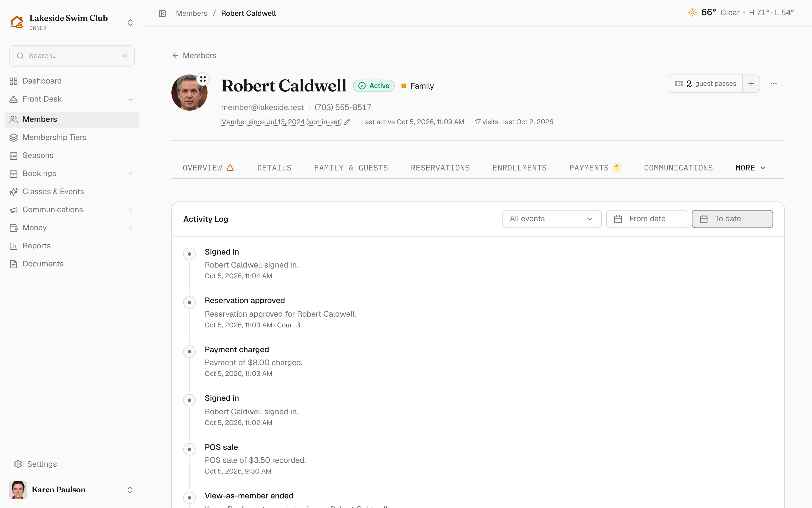Viewport: 812px width, 508px height.
Task: Expand Karen Paulson user menu
Action: (130, 490)
